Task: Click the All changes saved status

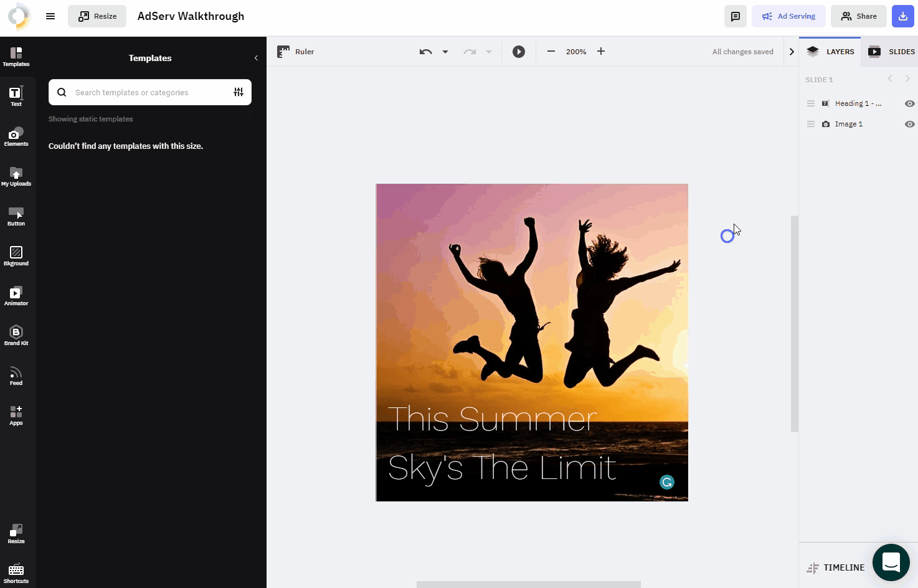Action: [x=743, y=52]
